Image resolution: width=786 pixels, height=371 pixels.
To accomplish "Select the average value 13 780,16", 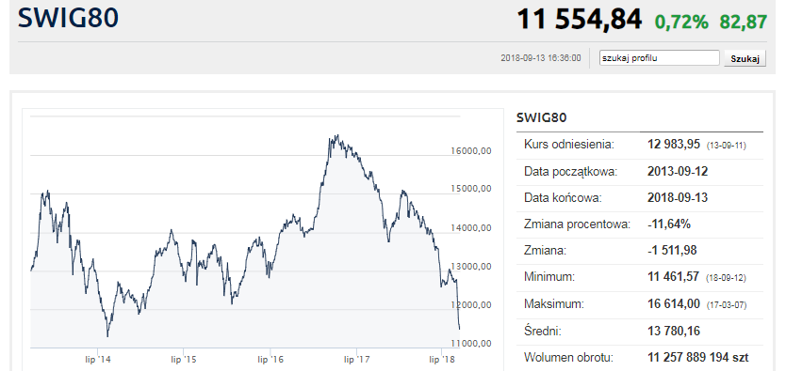I will (x=674, y=331).
